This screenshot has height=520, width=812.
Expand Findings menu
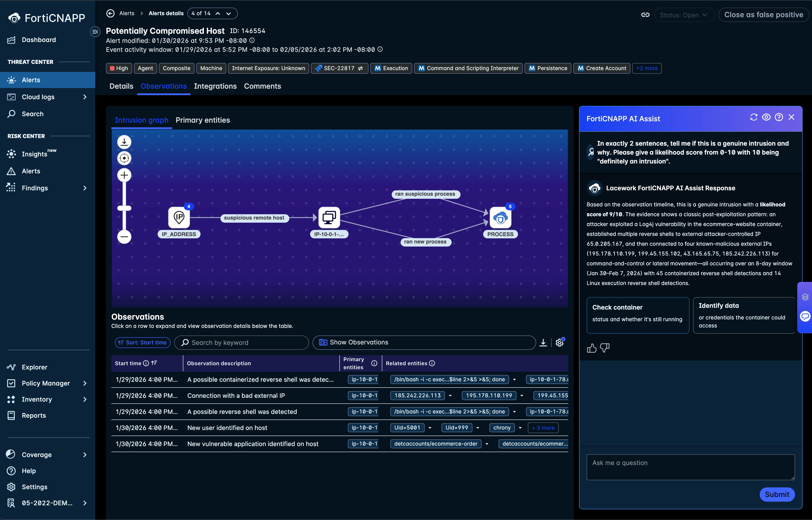pyautogui.click(x=85, y=188)
